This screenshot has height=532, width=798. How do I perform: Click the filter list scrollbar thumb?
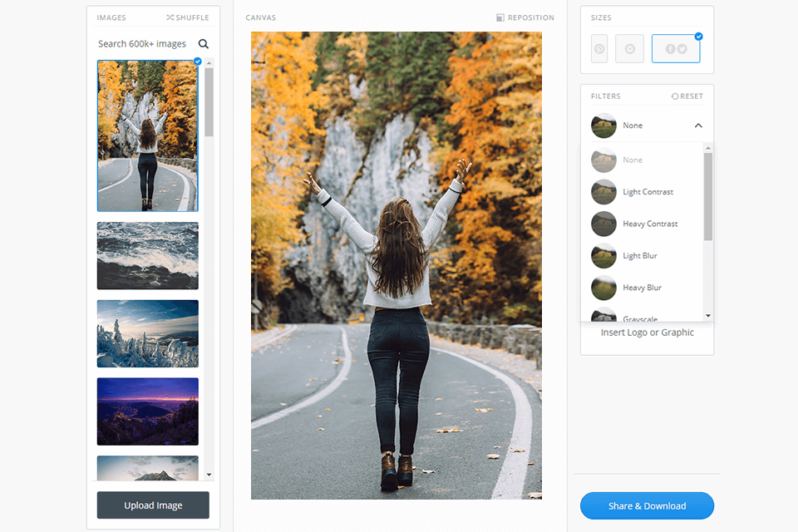point(708,196)
